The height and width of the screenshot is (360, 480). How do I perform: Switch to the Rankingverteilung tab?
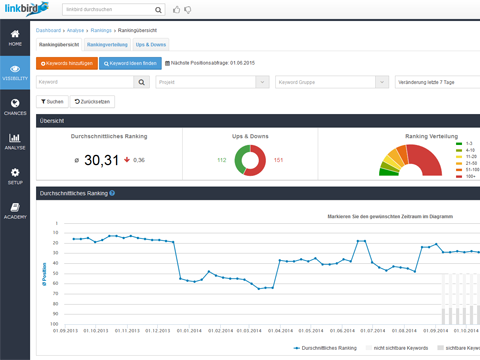tap(107, 45)
